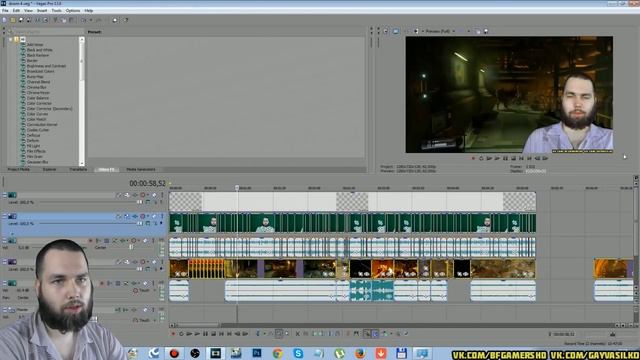640x360 pixels.
Task: Click Play button in timeline transport bar
Action: (x=198, y=334)
